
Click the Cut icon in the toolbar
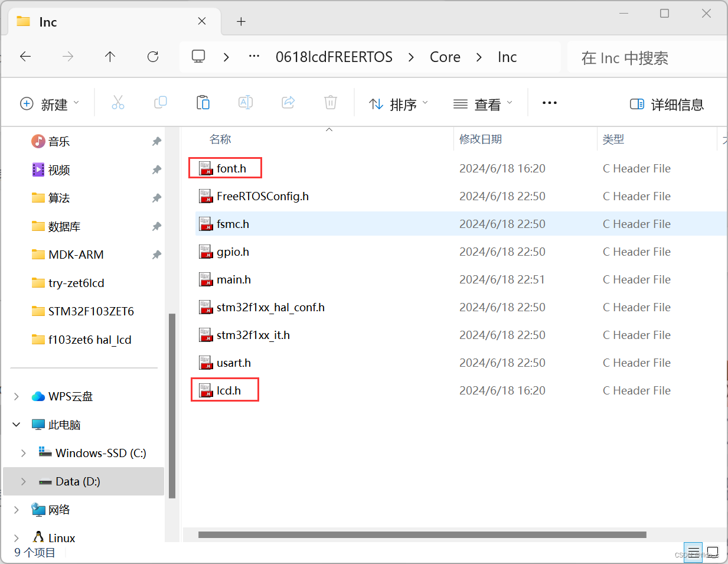(118, 102)
